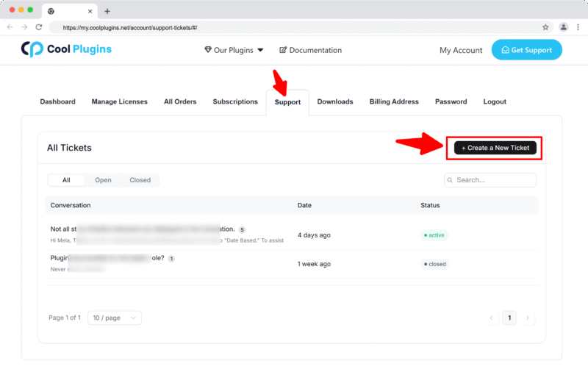Show only Open tickets
Image resolution: width=588 pixels, height=383 pixels.
pos(103,180)
